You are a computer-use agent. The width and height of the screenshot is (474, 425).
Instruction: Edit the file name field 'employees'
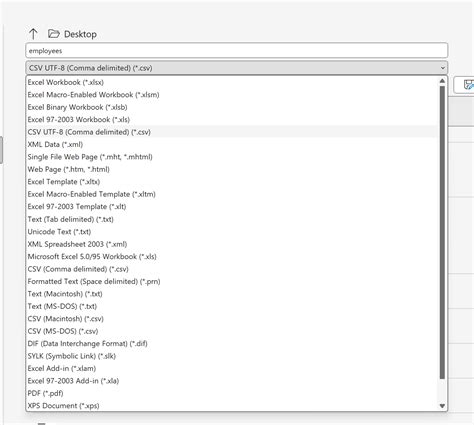click(237, 51)
